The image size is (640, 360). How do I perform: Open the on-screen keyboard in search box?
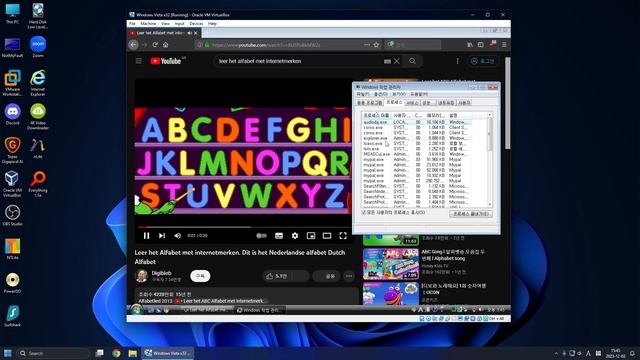coord(387,61)
